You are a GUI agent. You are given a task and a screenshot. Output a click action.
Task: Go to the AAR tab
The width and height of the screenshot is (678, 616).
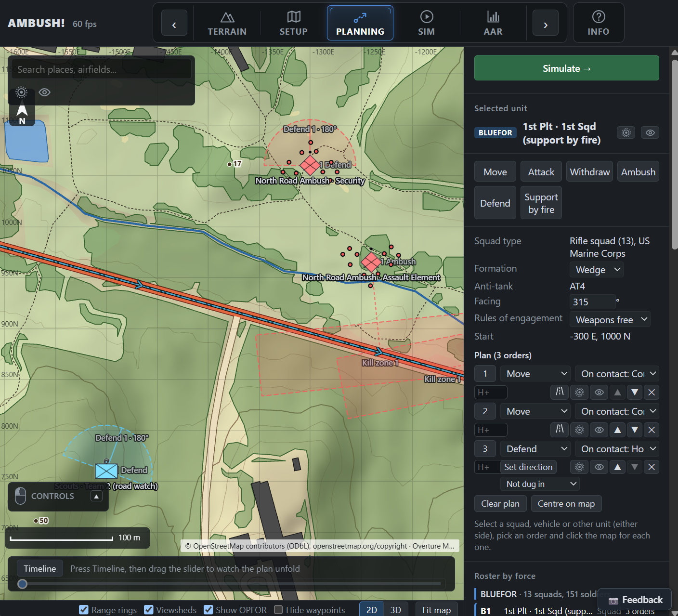493,23
